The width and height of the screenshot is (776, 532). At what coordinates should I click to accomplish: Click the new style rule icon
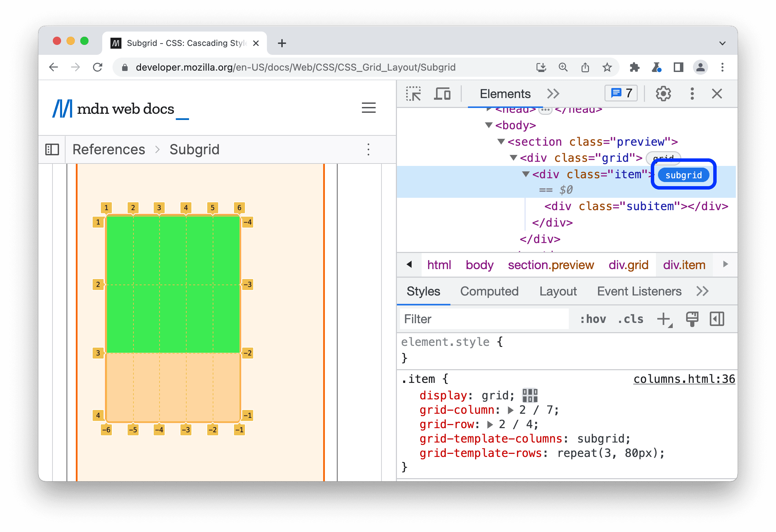click(665, 319)
